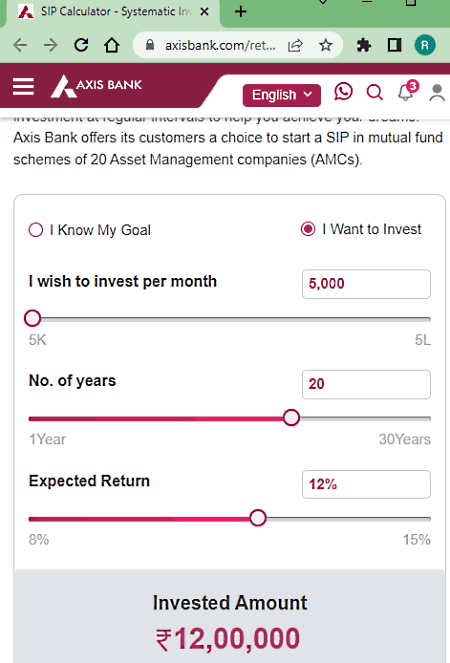Focus the monthly investment amount field
450x663 pixels.
pyautogui.click(x=366, y=284)
